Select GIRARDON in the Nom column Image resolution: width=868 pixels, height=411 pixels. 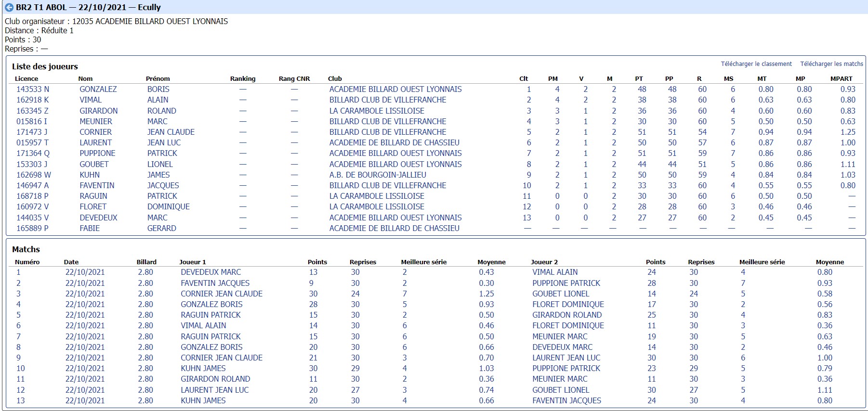tap(99, 111)
